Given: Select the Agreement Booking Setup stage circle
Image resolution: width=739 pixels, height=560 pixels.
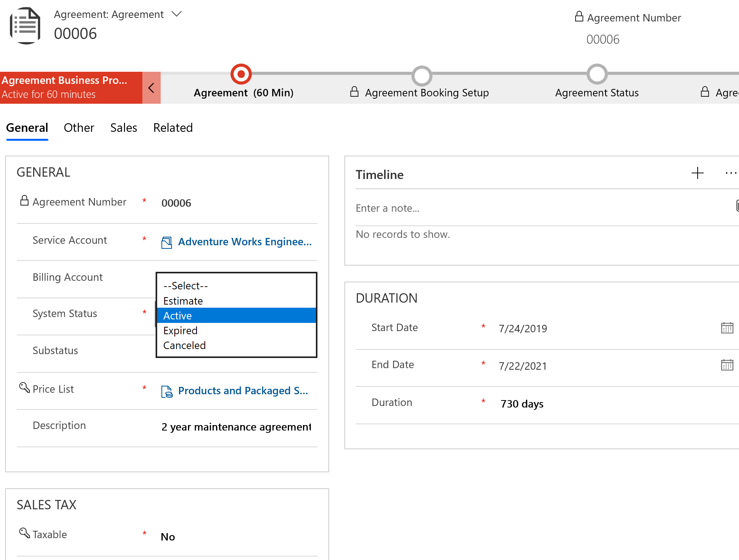Looking at the screenshot, I should 422,75.
